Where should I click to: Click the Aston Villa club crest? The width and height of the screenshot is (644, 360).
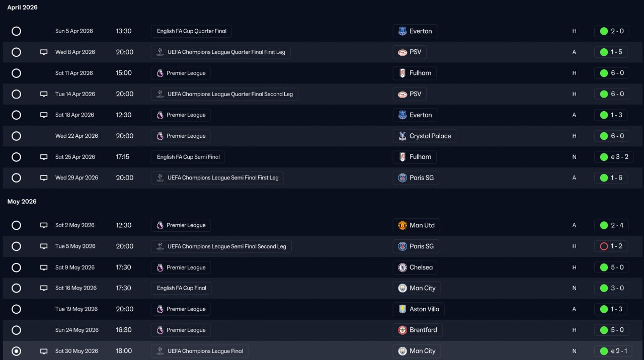(x=403, y=309)
